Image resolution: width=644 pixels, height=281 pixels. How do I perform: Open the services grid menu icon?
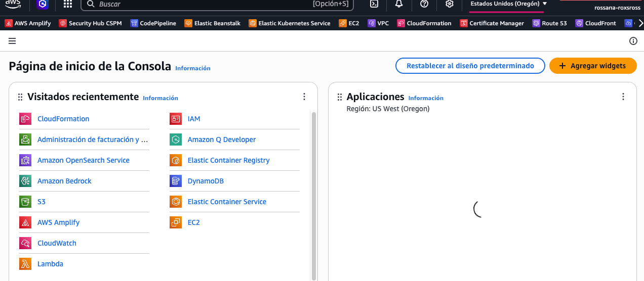point(68,4)
